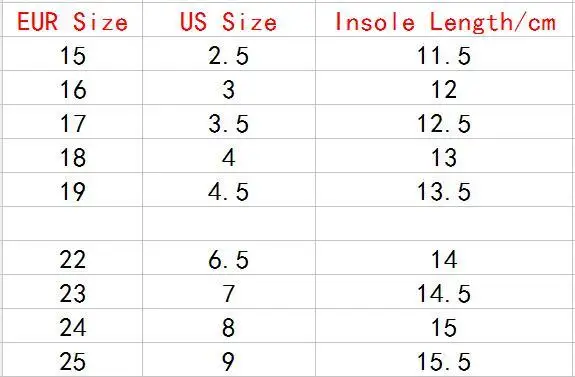Select the US size 8 cell
Image resolution: width=575 pixels, height=377 pixels.
229,326
